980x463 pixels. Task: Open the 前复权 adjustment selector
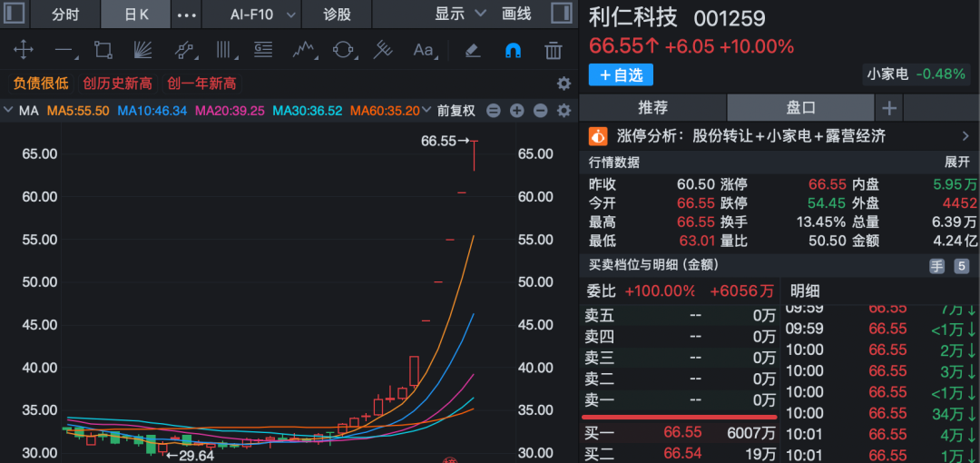point(456,111)
